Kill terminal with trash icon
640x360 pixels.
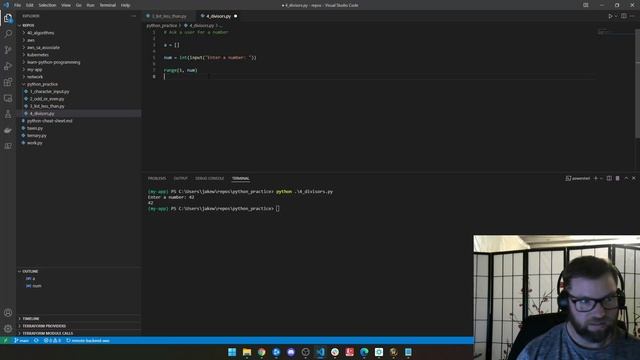[618, 178]
